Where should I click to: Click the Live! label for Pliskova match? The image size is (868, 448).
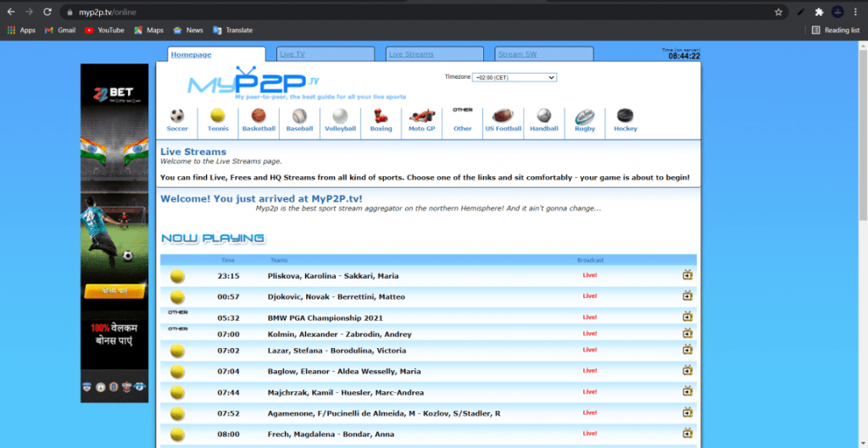(590, 275)
